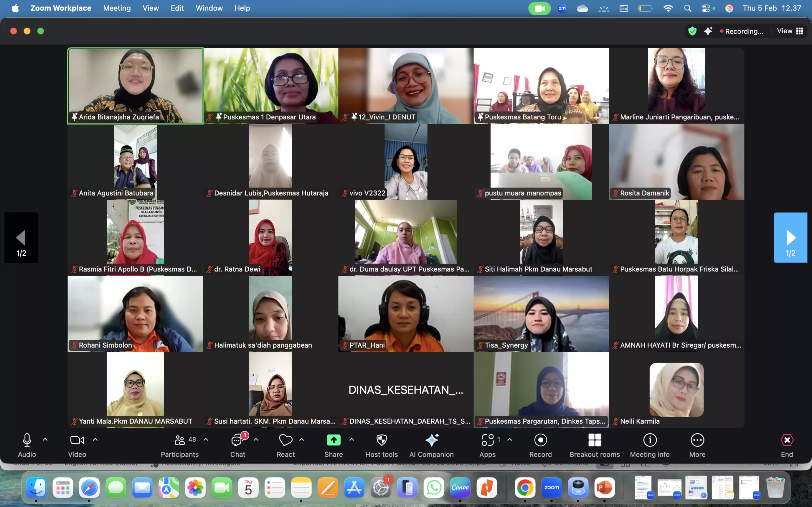Show Meeting info

(650, 440)
